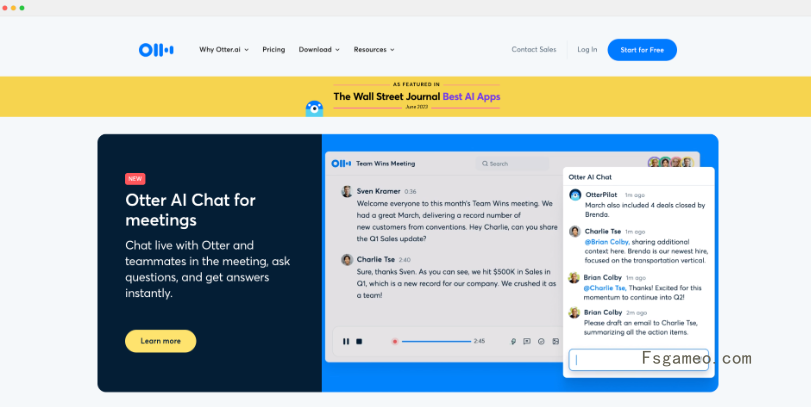
Task: Click the 2:40 timestamp next to Charlie Tse
Action: click(x=404, y=260)
